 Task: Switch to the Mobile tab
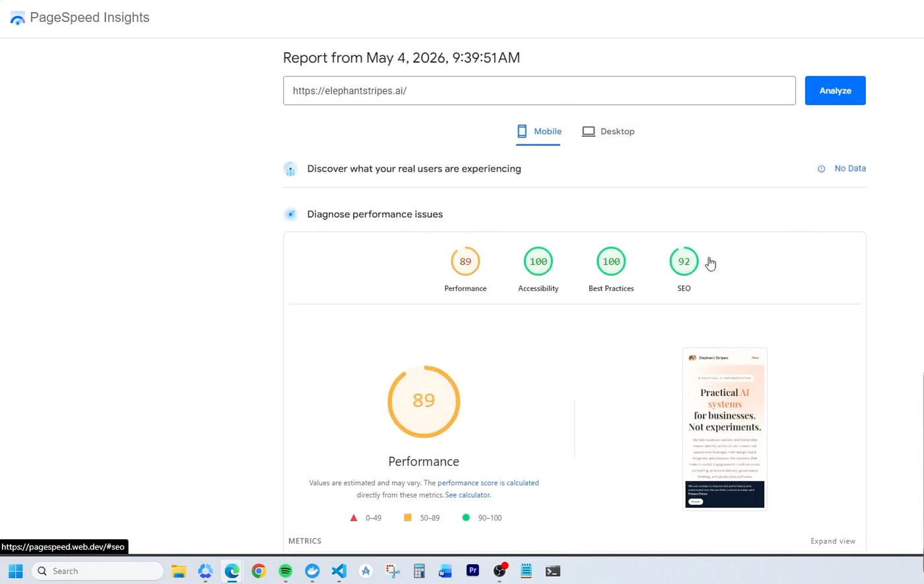[x=539, y=131]
